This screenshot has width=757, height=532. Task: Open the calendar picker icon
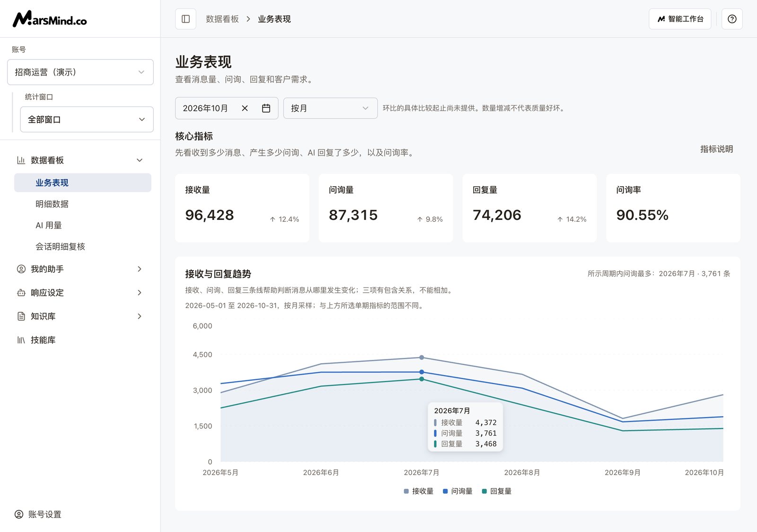266,108
